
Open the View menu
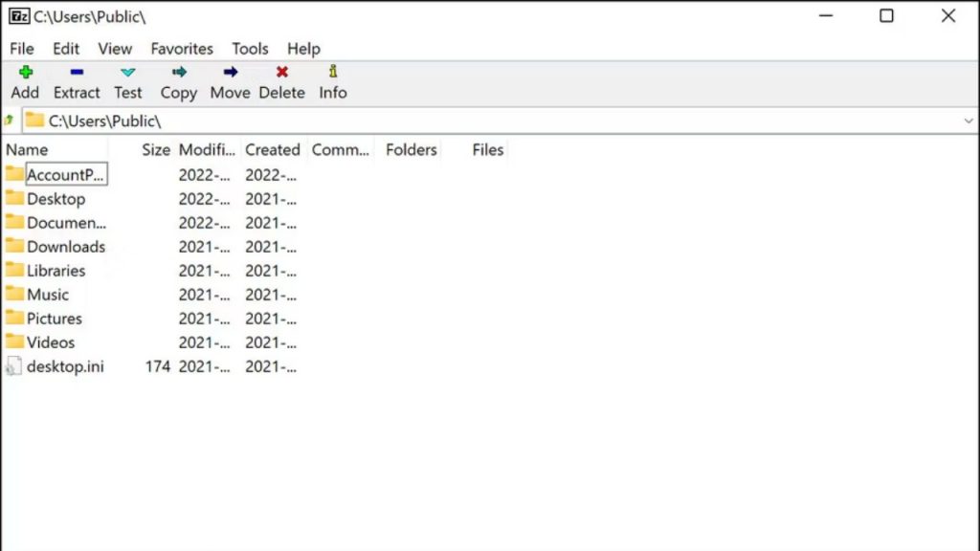pos(115,49)
